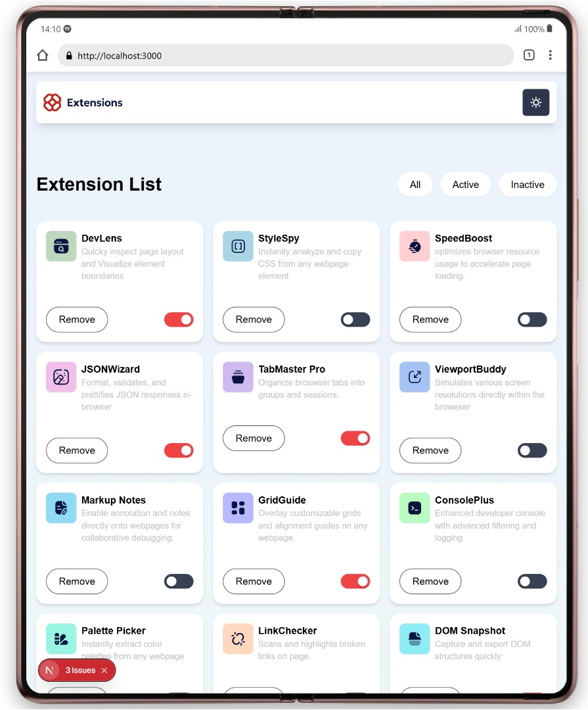Viewport: 588px width, 710px height.
Task: Remove the GridGuide extension
Action: pos(254,581)
